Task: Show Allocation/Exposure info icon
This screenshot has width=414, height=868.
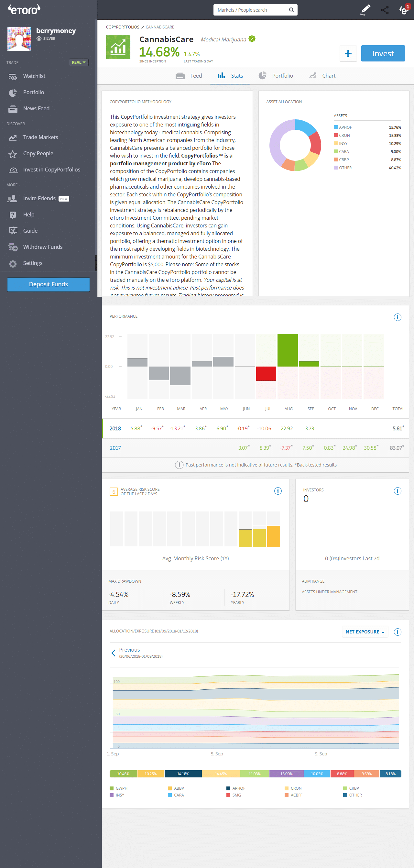Action: point(398,632)
